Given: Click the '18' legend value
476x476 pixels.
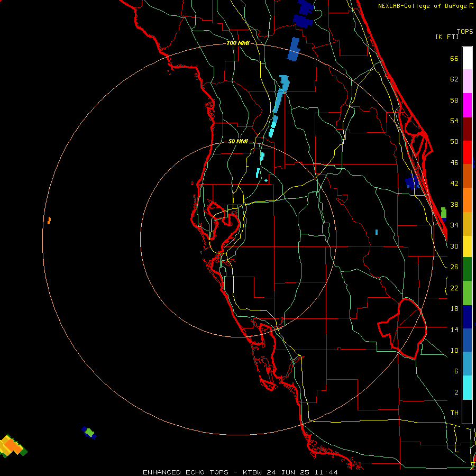Looking at the screenshot, I should coord(454,309).
